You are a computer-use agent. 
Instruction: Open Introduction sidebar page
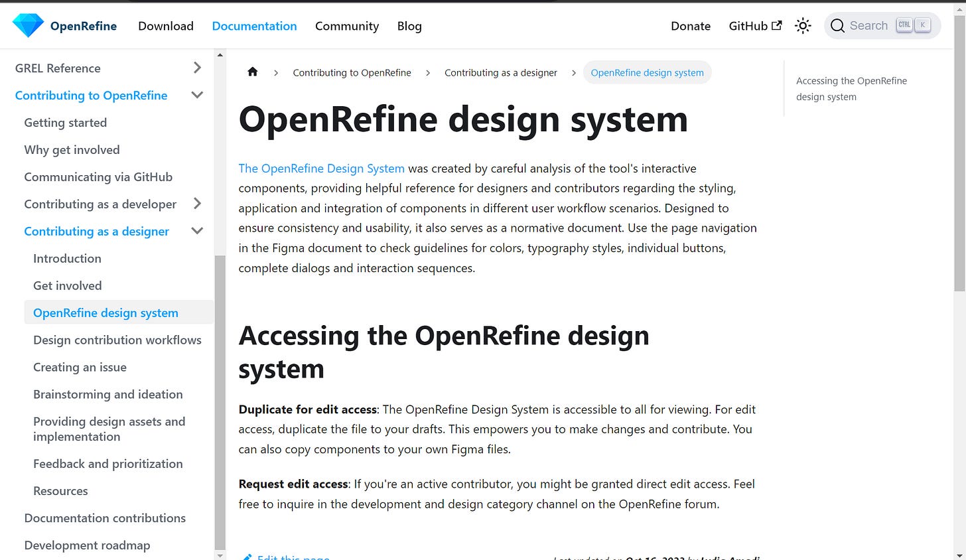click(67, 259)
